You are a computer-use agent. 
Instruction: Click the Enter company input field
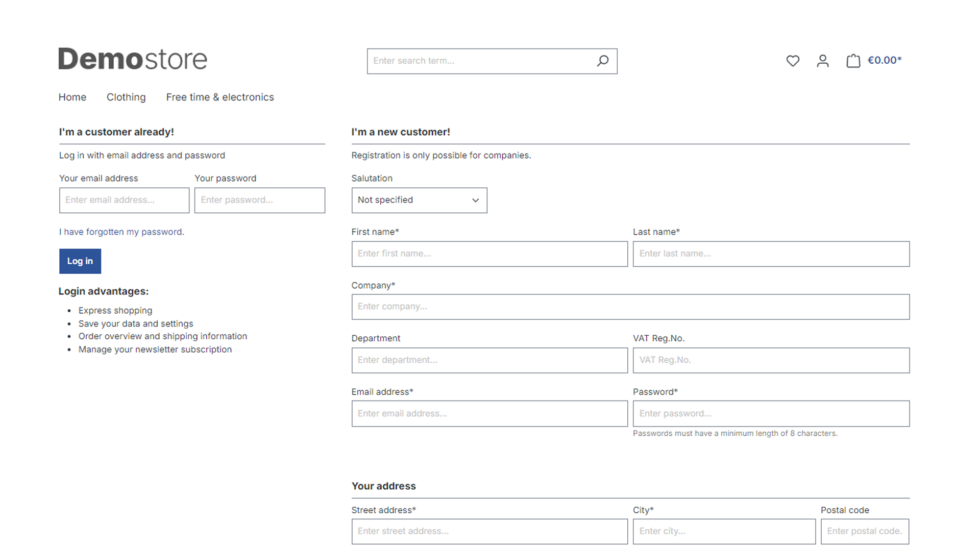(x=630, y=307)
